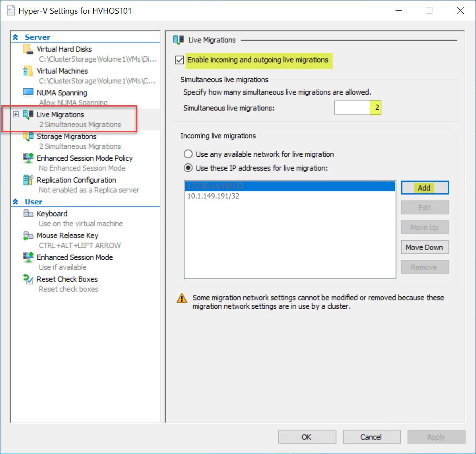Select Use any available network for live migration
Image resolution: width=476 pixels, height=454 pixels.
(x=188, y=154)
